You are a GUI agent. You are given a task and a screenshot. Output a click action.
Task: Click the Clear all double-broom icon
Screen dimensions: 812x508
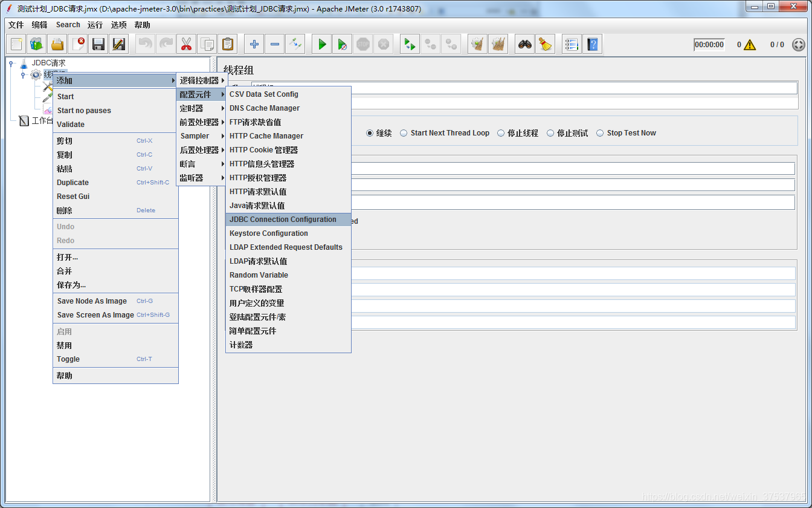(498, 44)
